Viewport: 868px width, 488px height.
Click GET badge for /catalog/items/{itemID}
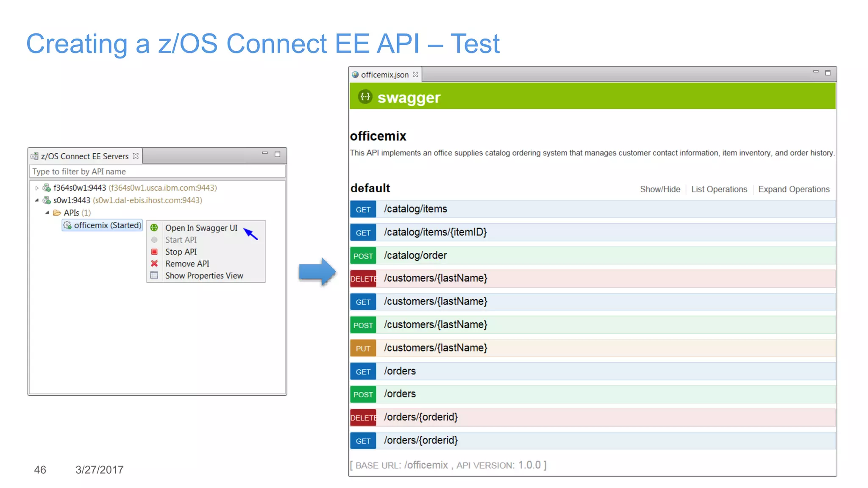tap(363, 233)
